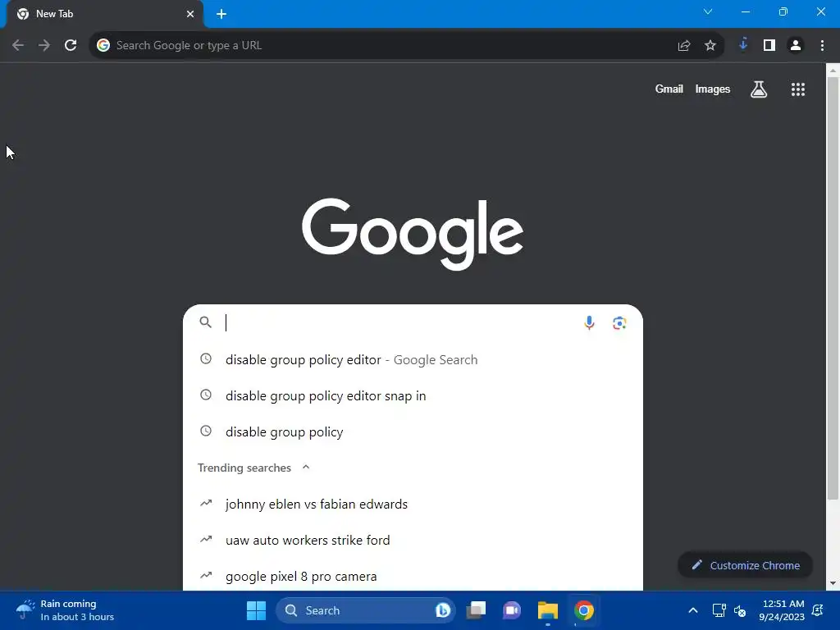Click the browser forward arrow
This screenshot has height=630, width=840.
[x=44, y=46]
